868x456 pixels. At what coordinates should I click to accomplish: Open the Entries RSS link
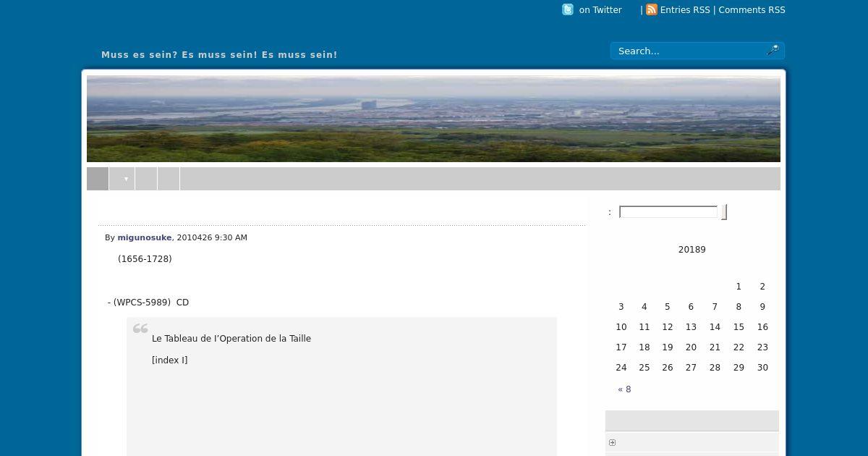coord(685,10)
